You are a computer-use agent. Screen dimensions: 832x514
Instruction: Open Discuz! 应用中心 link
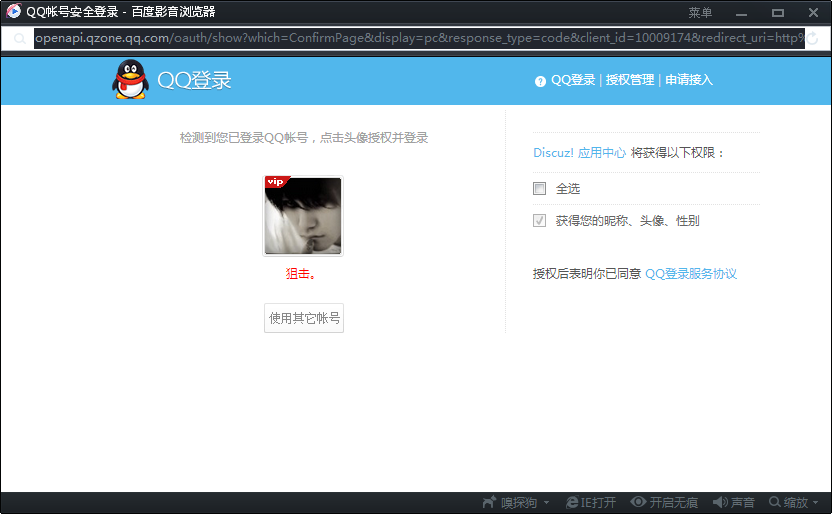pyautogui.click(x=579, y=153)
